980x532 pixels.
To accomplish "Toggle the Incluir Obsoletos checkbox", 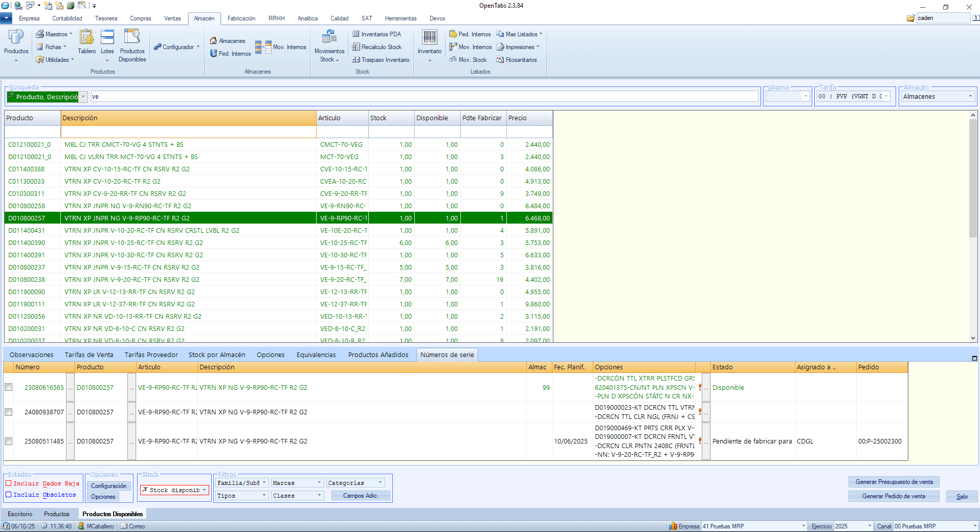I will pos(9,495).
